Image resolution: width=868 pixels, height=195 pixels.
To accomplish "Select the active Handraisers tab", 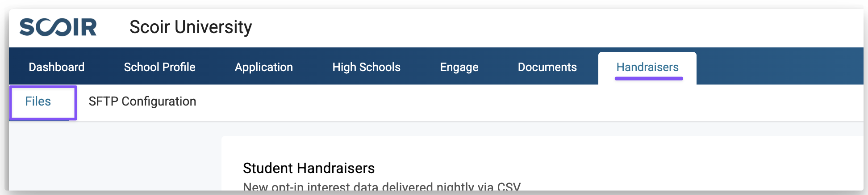I will point(647,67).
